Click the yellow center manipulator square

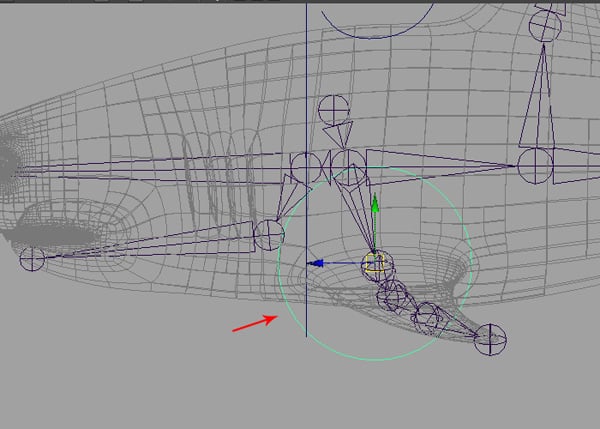pos(375,263)
